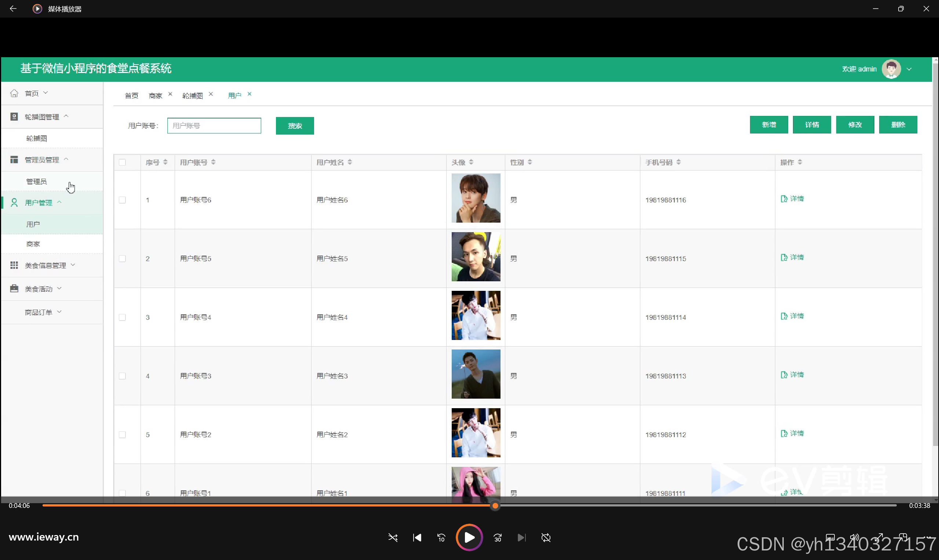Click the shuffle playback icon
Image resolution: width=939 pixels, height=560 pixels.
click(x=393, y=537)
